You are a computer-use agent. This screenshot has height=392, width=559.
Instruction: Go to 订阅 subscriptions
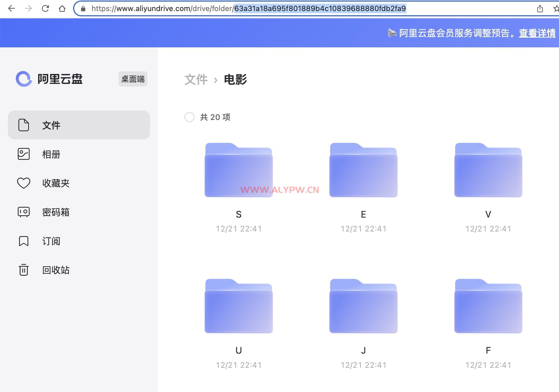pos(51,241)
